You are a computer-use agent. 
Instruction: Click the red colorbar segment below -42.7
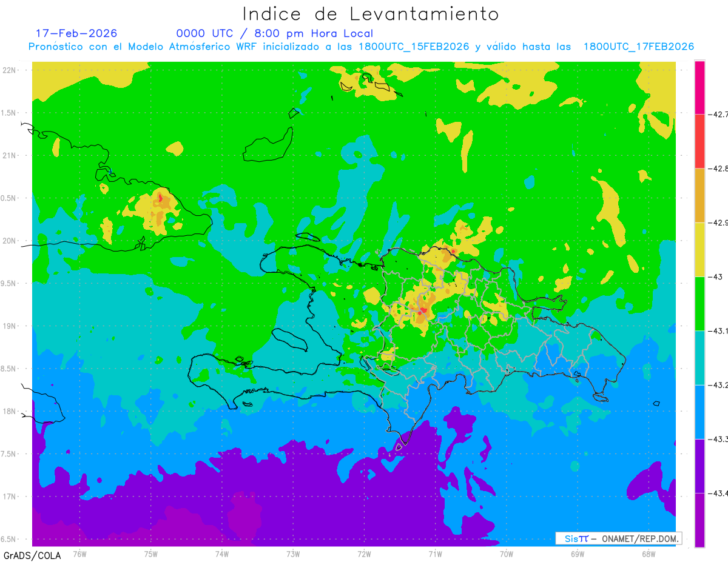(x=699, y=141)
